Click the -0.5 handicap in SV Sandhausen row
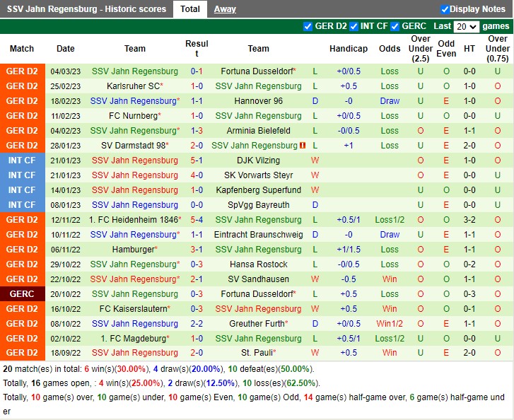This screenshot has height=420, width=514. 349,279
